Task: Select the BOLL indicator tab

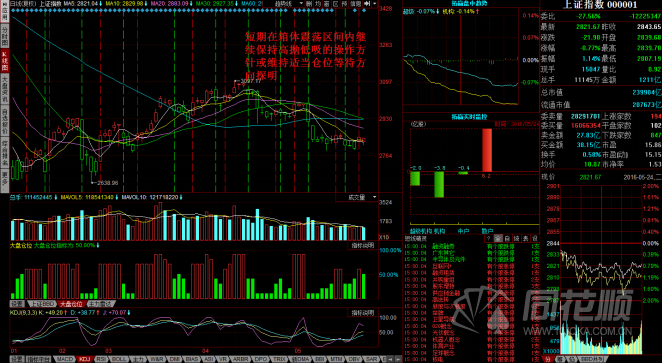Action: pos(119,359)
